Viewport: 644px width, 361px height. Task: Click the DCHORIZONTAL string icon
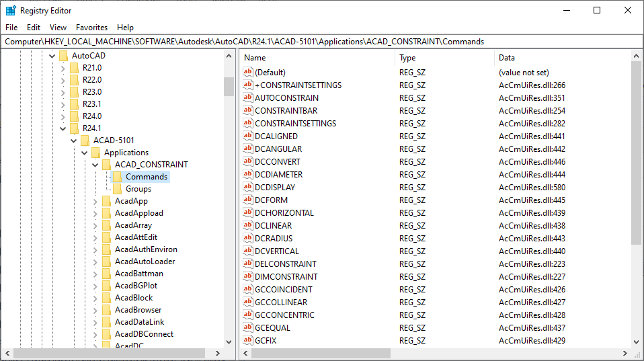[247, 212]
